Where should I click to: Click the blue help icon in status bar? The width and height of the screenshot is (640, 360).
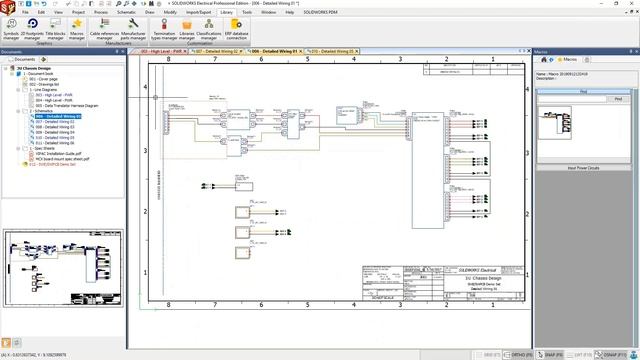(633, 355)
